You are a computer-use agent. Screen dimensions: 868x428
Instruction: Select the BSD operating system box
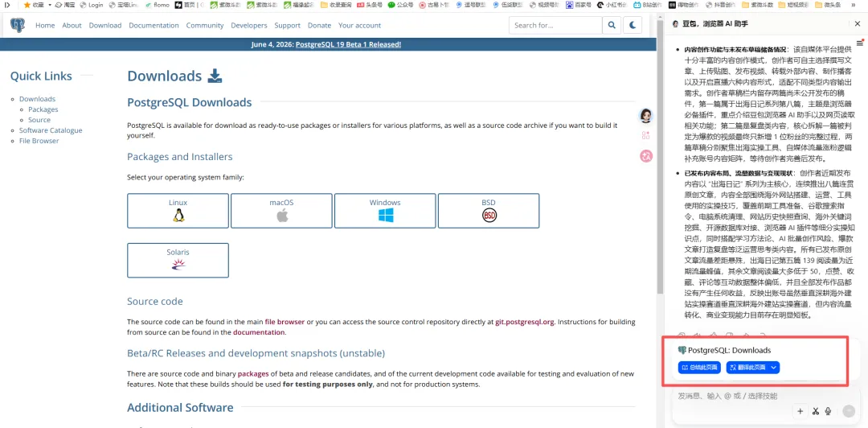coord(489,211)
